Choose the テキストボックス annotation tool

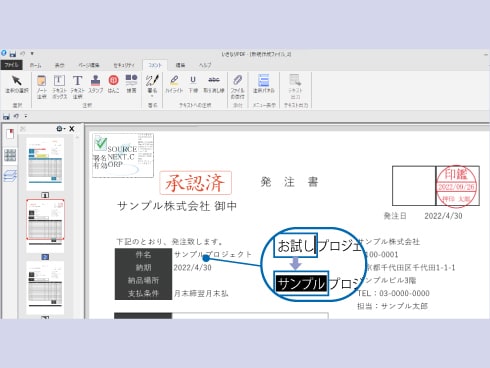[59, 87]
